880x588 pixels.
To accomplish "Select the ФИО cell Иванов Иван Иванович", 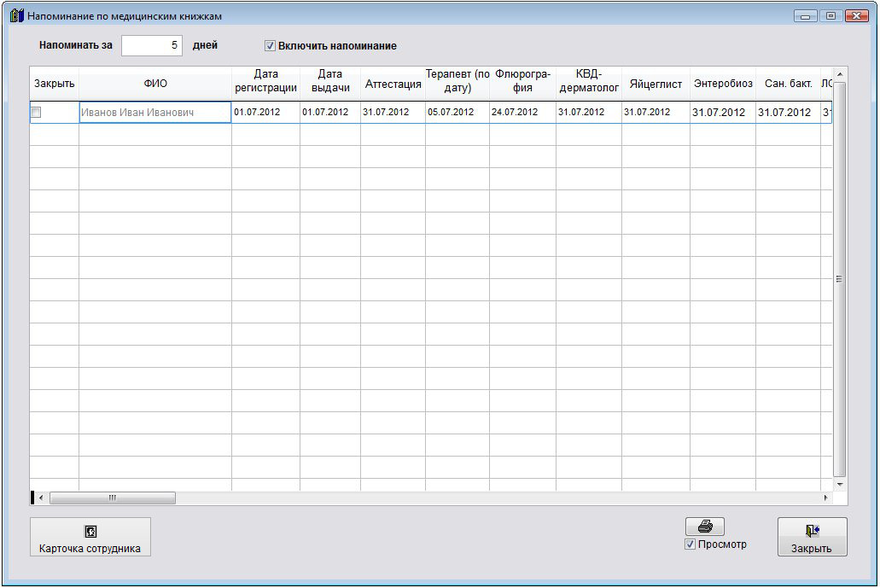I will pos(154,113).
